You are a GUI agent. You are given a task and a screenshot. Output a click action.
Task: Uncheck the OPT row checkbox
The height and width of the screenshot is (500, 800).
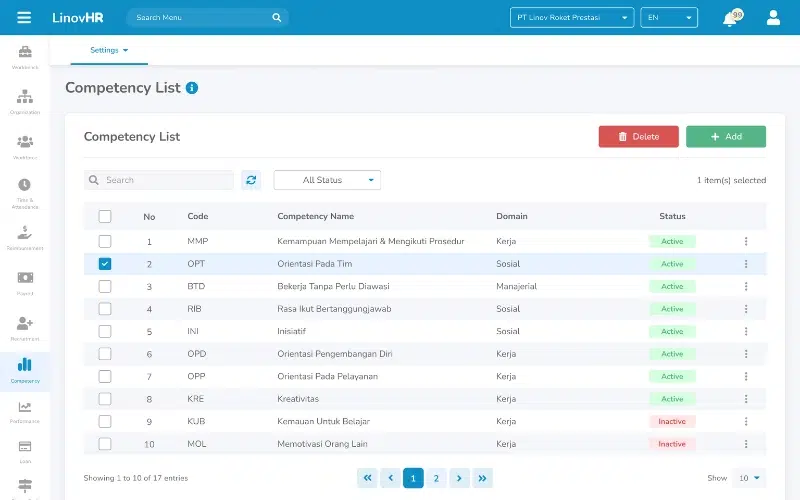(x=105, y=264)
